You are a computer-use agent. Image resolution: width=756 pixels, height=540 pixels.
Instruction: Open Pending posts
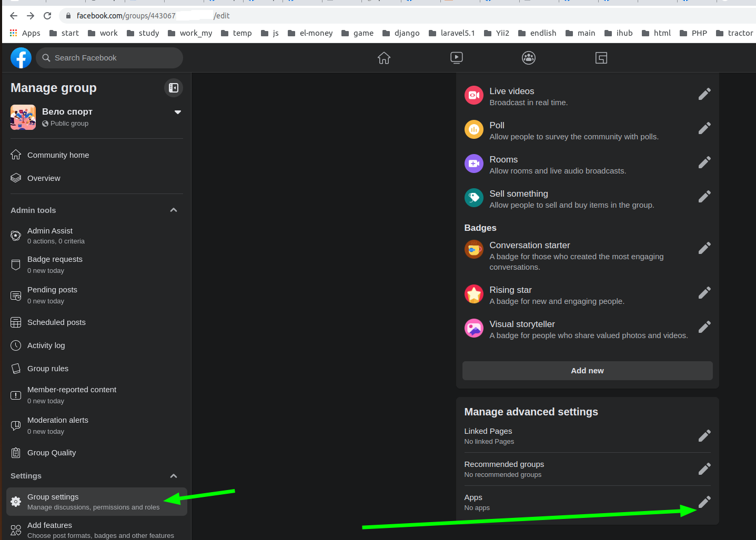pyautogui.click(x=97, y=295)
